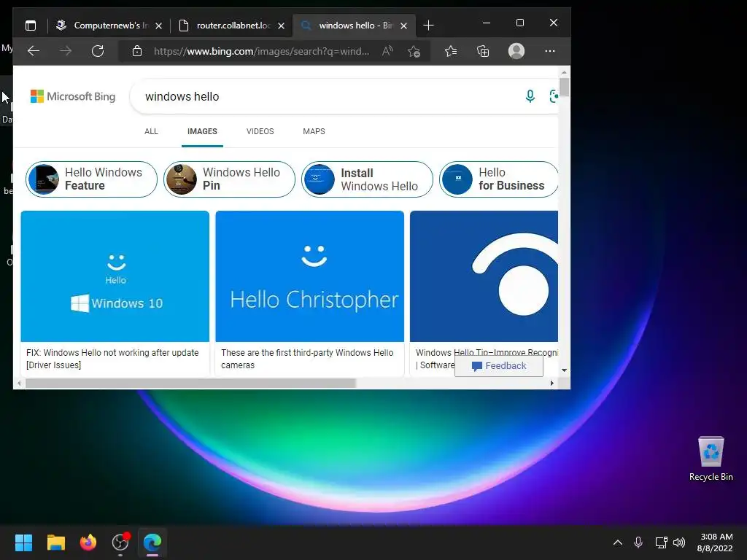Open the OBS Studio taskbar icon
Image resolution: width=747 pixels, height=560 pixels.
coord(120,542)
